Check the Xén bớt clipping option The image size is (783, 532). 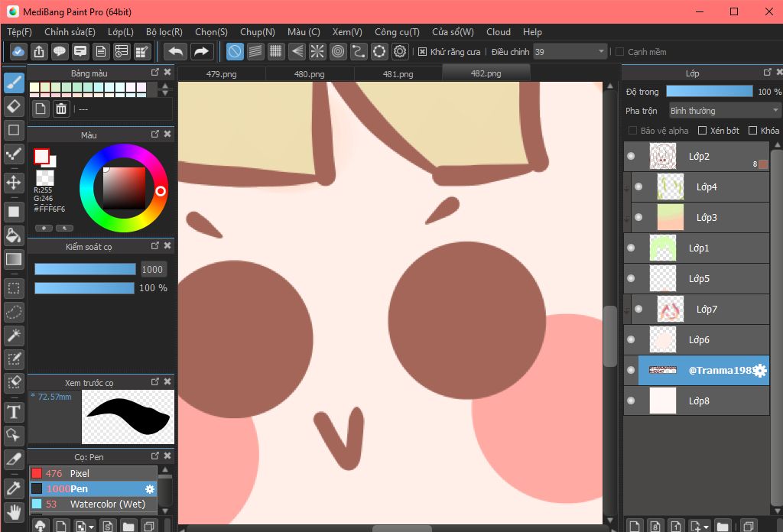click(702, 130)
